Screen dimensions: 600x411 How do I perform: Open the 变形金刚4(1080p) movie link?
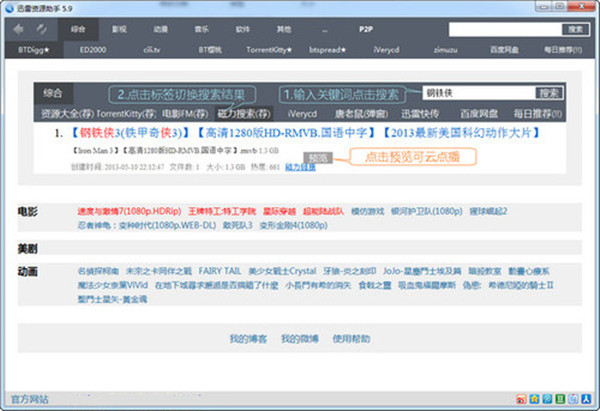293,225
